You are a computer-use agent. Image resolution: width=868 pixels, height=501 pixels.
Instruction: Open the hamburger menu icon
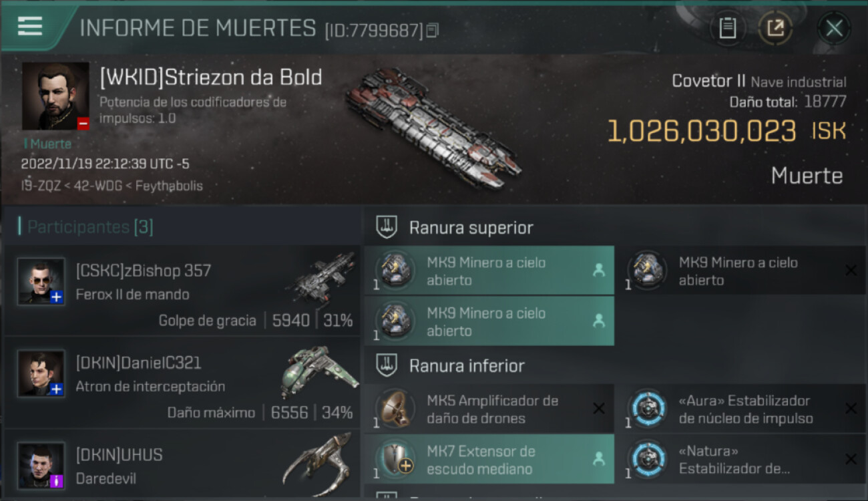pyautogui.click(x=30, y=26)
